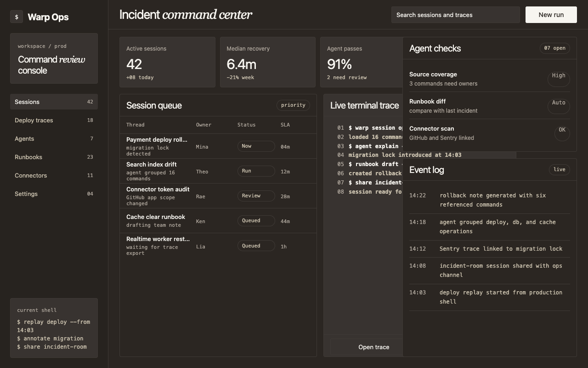588x368 pixels.
Task: Click the 07 open badge in Agent checks
Action: [554, 48]
